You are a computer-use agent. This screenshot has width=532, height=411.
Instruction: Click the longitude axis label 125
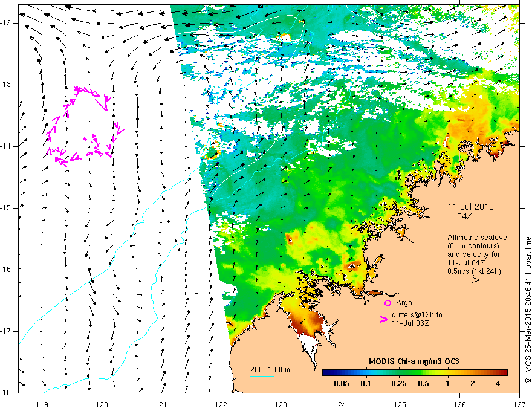pyautogui.click(x=400, y=404)
